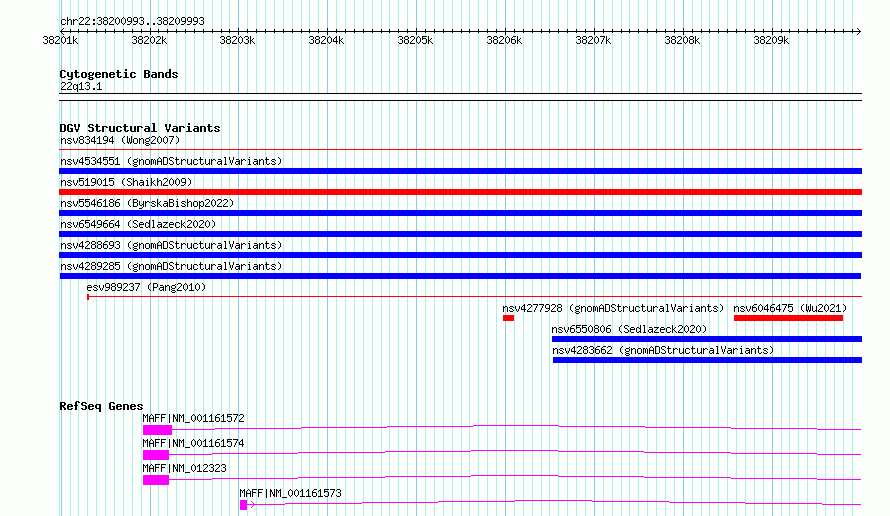Click the DGV Structural Variants track title

(140, 128)
